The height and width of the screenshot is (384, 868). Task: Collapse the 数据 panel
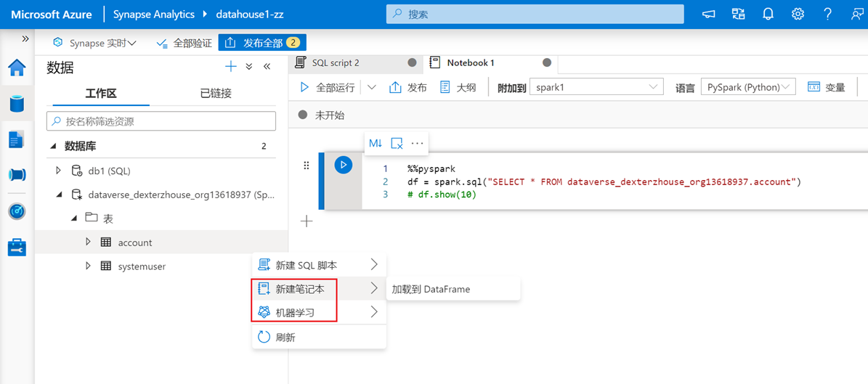pyautogui.click(x=267, y=66)
